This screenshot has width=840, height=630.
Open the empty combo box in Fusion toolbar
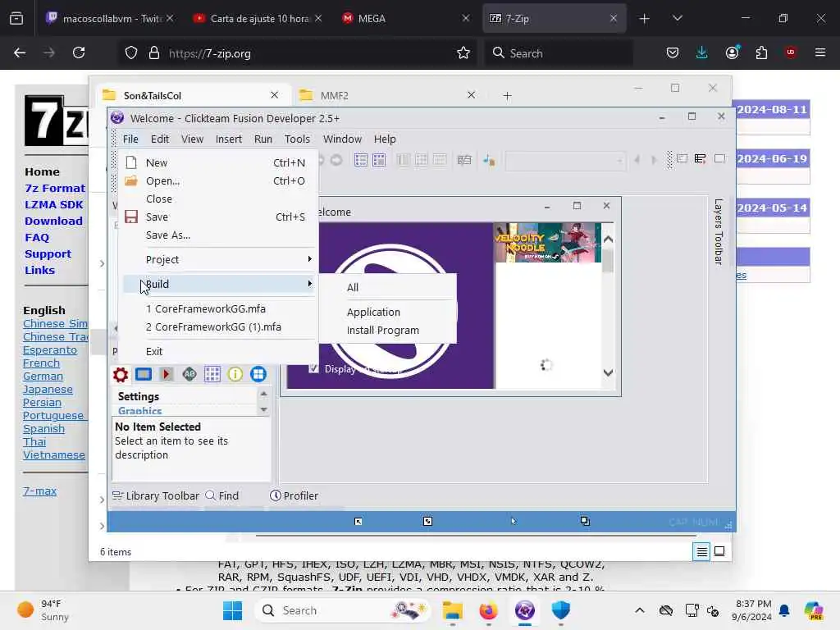(566, 160)
